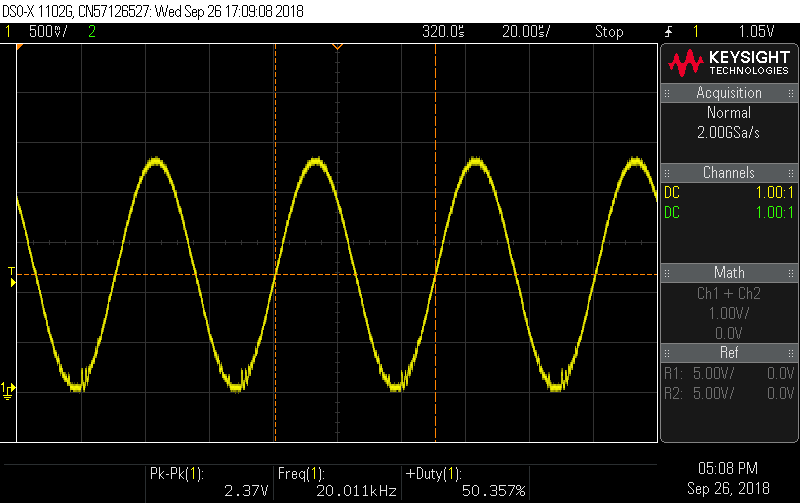Click the Keysight Technologies logo
Screen dimensions: 800x503
729,63
